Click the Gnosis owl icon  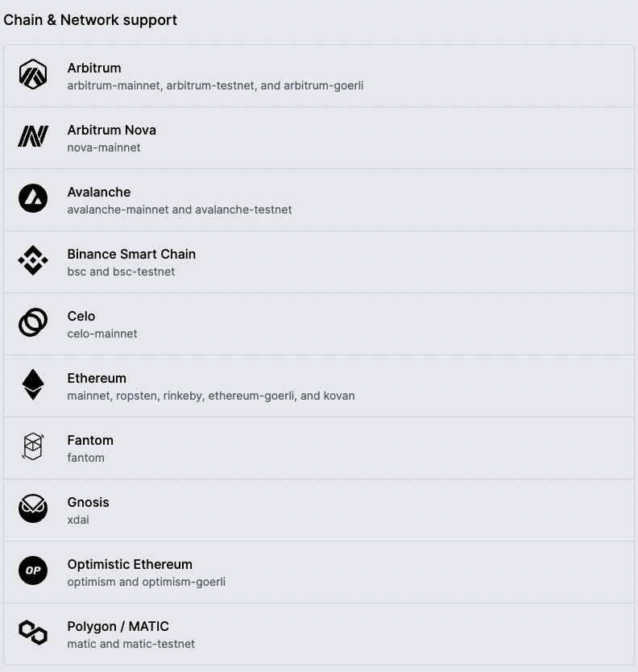tap(33, 508)
